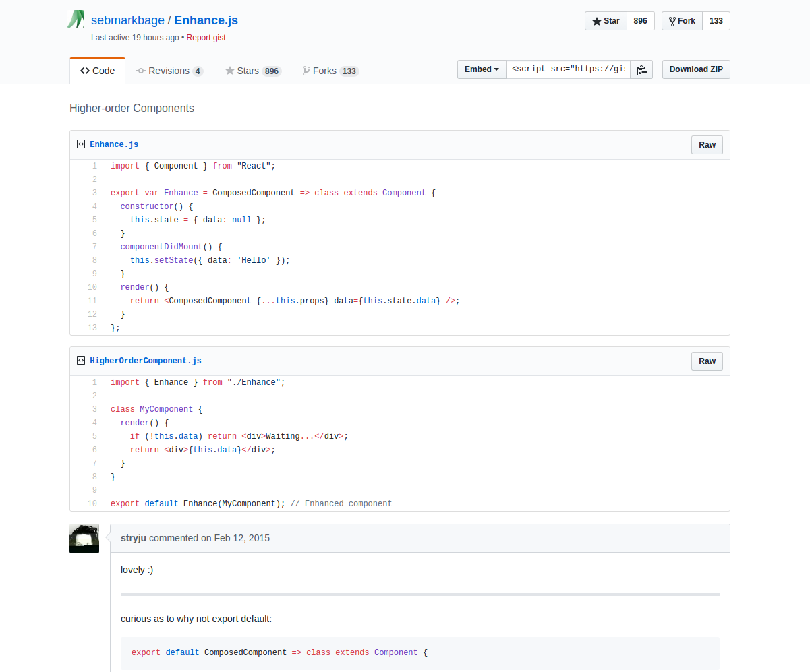
Task: Click the sebmarkbage avatar logo
Action: pyautogui.click(x=76, y=20)
